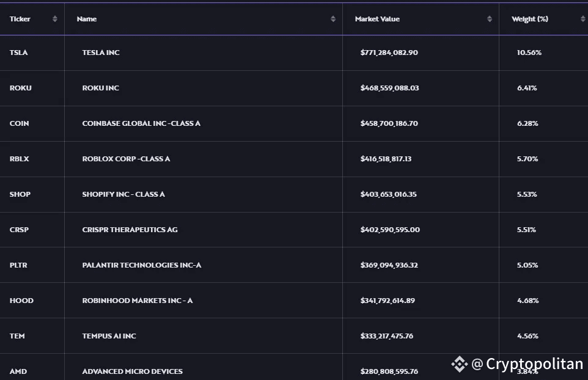
Task: Select the TEM ticker cell
Action: (x=17, y=336)
